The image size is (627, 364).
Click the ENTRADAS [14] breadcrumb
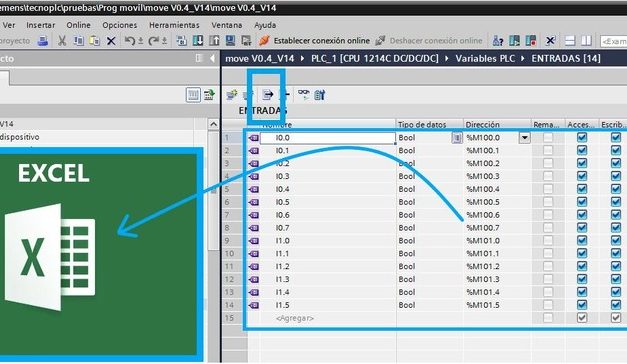pos(566,58)
